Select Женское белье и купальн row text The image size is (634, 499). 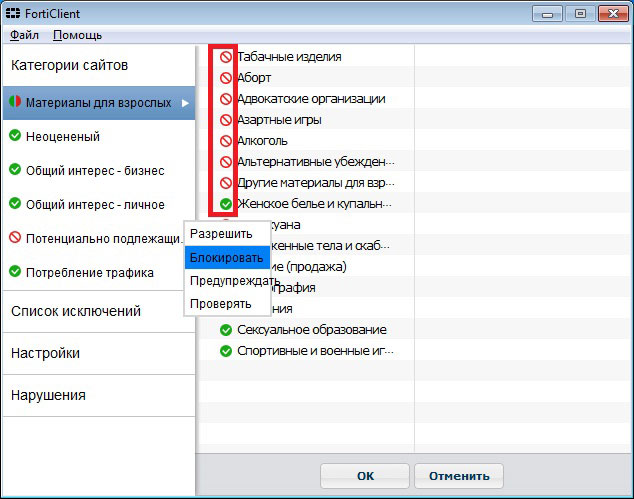[315, 204]
